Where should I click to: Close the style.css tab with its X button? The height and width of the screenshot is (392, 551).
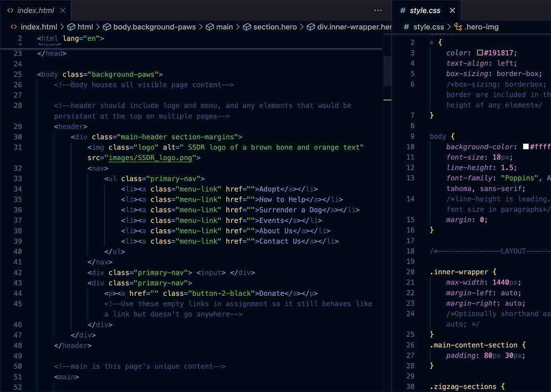(x=452, y=10)
